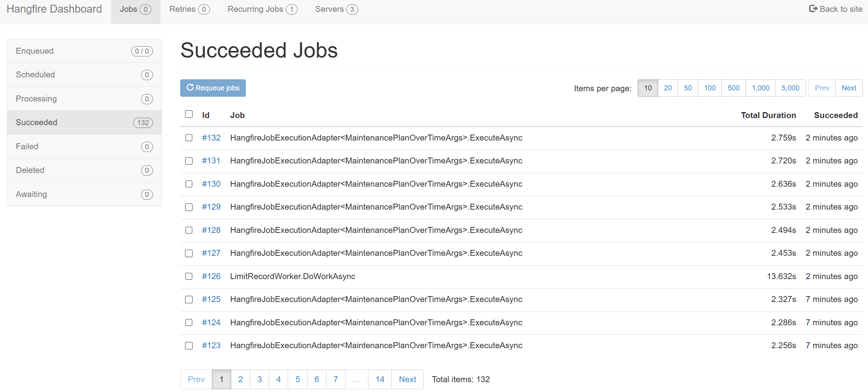Jump to last page 14
The width and height of the screenshot is (868, 392).
pos(380,379)
